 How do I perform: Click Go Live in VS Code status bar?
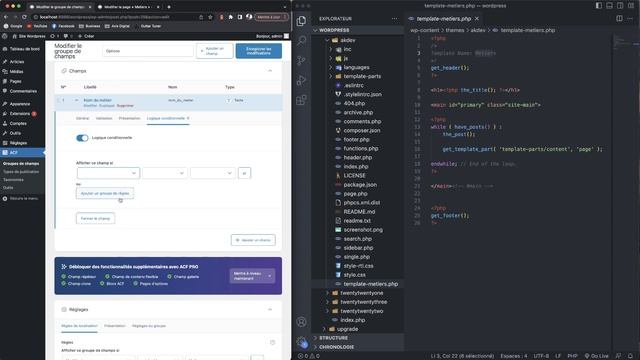596,356
